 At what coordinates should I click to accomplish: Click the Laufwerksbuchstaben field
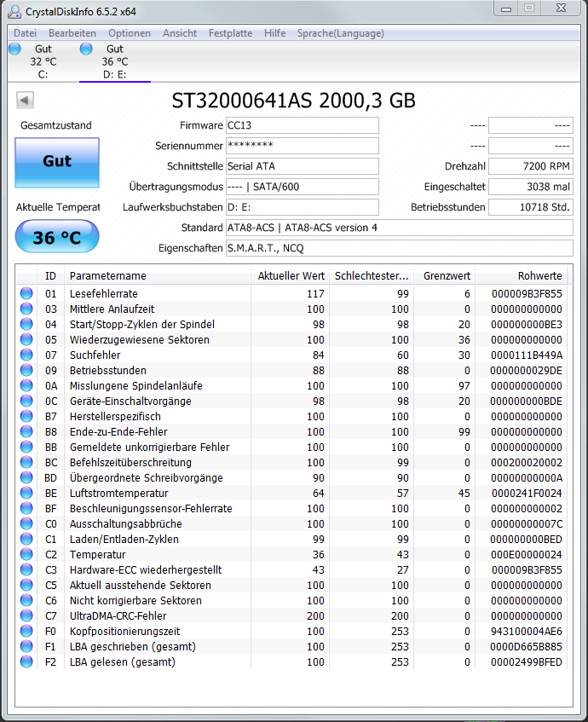(302, 207)
